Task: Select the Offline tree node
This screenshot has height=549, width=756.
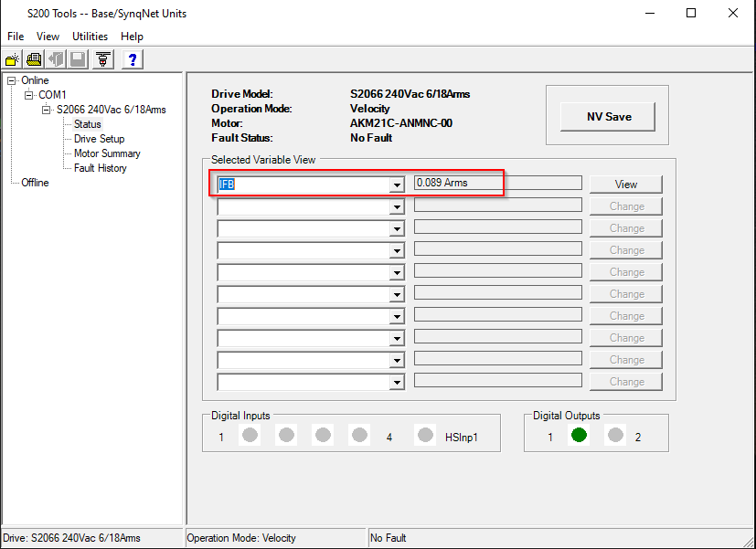Action: pos(35,183)
